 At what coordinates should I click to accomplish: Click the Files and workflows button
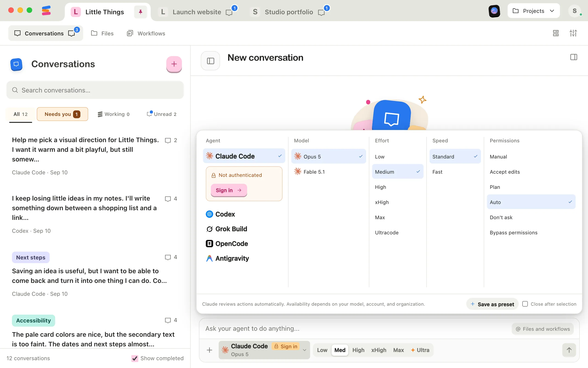point(543,329)
